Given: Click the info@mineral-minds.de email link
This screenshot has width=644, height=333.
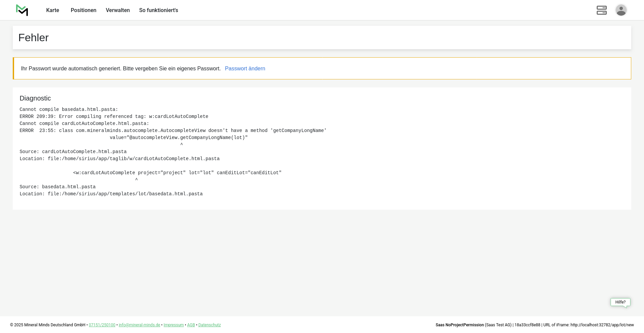Looking at the screenshot, I should tap(139, 325).
